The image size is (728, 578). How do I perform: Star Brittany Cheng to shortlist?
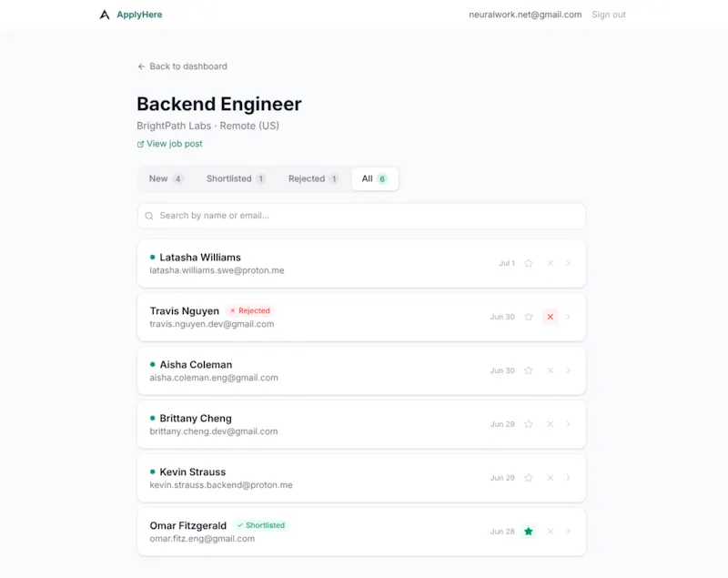pos(529,424)
